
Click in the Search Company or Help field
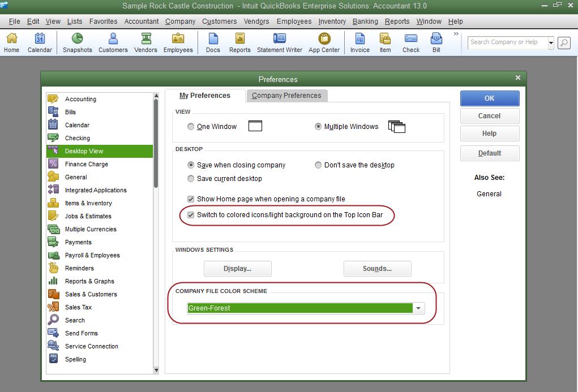(x=508, y=43)
